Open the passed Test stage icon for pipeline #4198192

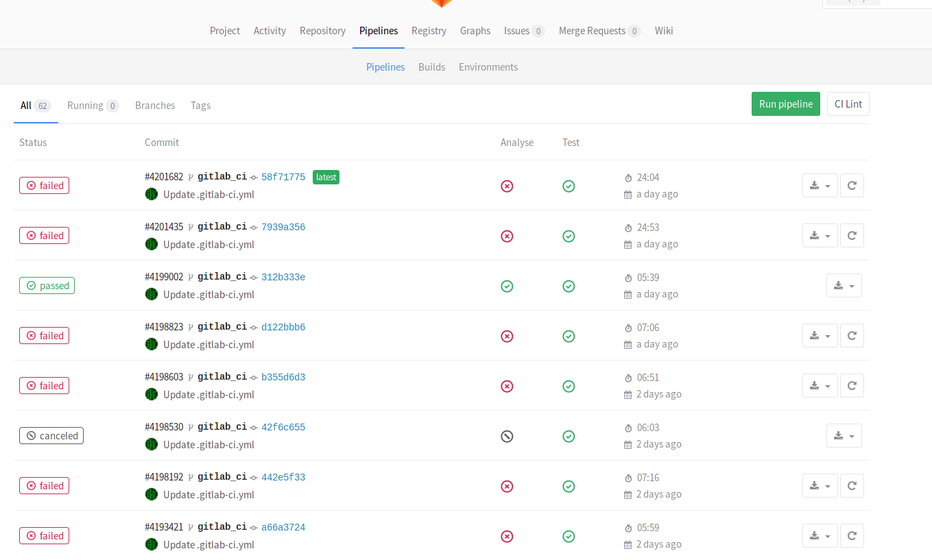(x=569, y=486)
